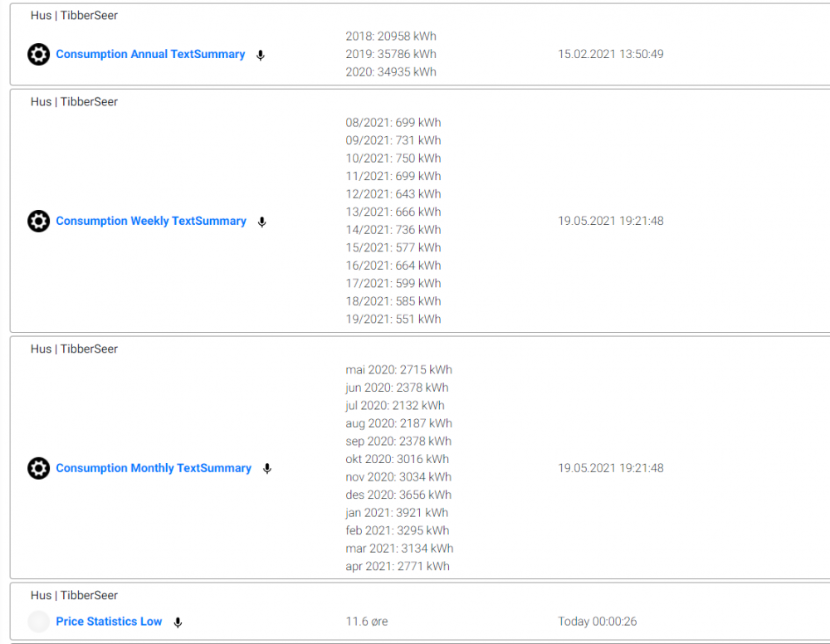Open the Price Statistics Low device link
This screenshot has height=644, width=830.
[109, 622]
